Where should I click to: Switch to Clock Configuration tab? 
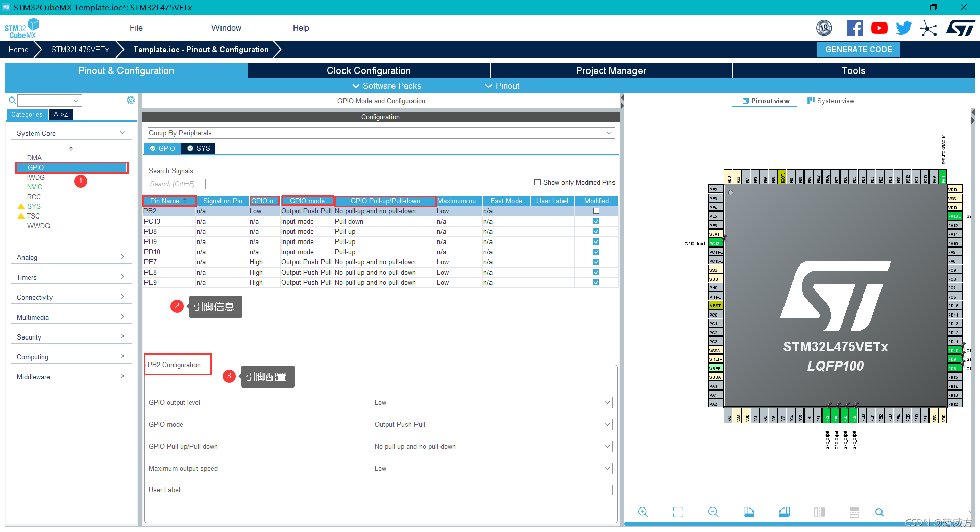coord(369,70)
